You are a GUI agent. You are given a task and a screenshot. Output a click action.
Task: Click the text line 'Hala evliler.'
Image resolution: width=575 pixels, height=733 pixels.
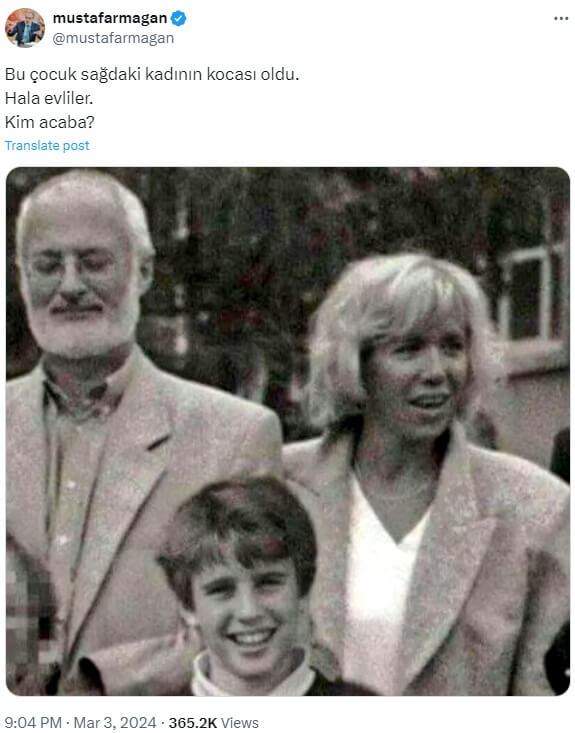tap(49, 98)
